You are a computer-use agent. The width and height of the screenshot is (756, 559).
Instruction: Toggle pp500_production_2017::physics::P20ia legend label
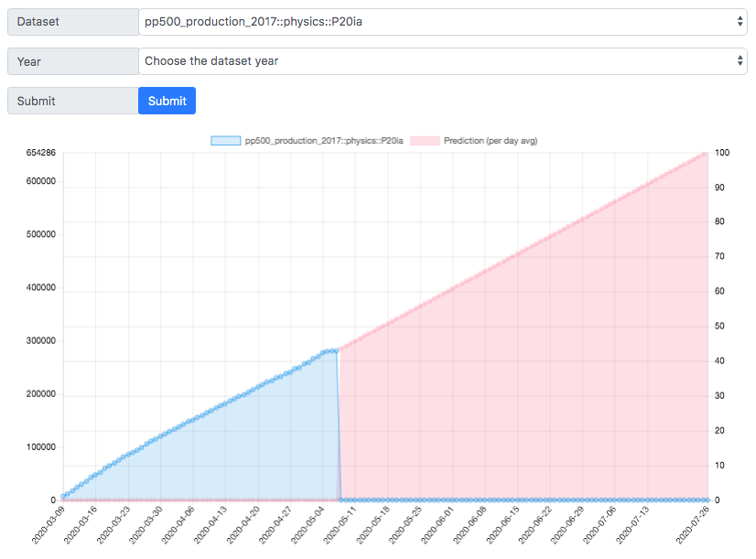click(x=323, y=141)
